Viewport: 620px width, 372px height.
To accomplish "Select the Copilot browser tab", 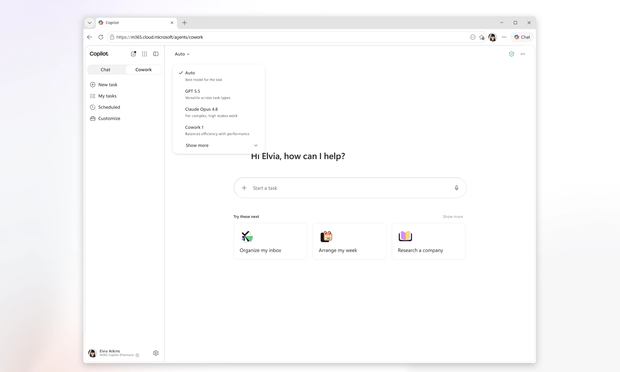I will point(136,23).
